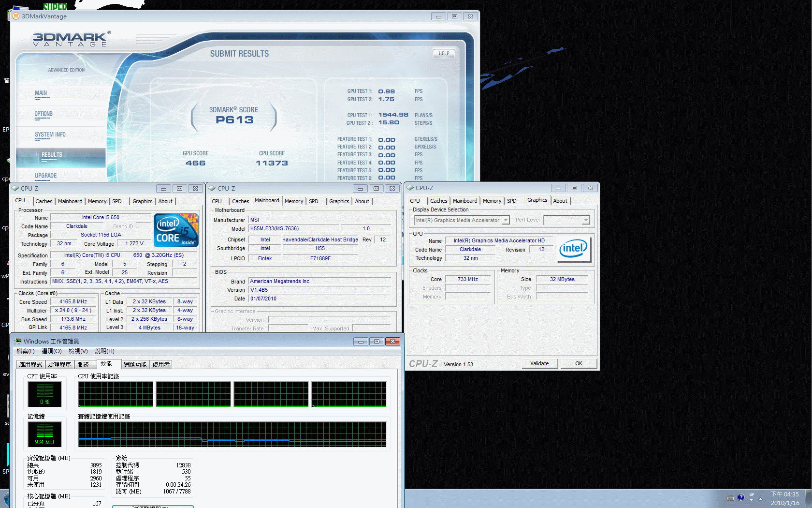Screen dimensions: 812x508
Task: Click LPCIO value 'F71889F'
Action: (x=320, y=258)
